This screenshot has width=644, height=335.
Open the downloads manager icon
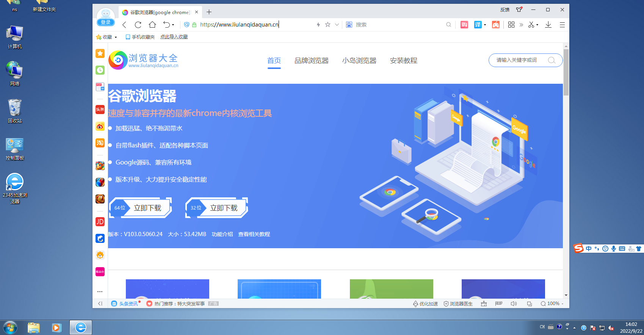[548, 25]
